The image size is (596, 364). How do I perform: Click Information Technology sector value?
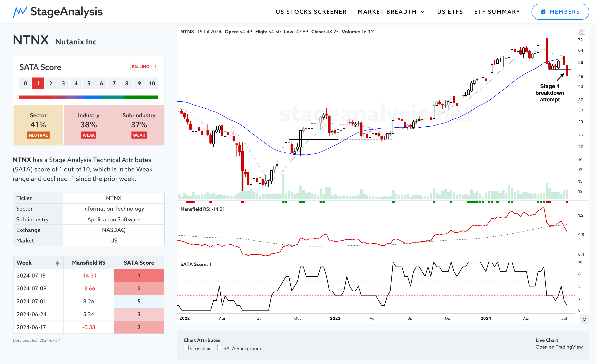click(x=114, y=209)
